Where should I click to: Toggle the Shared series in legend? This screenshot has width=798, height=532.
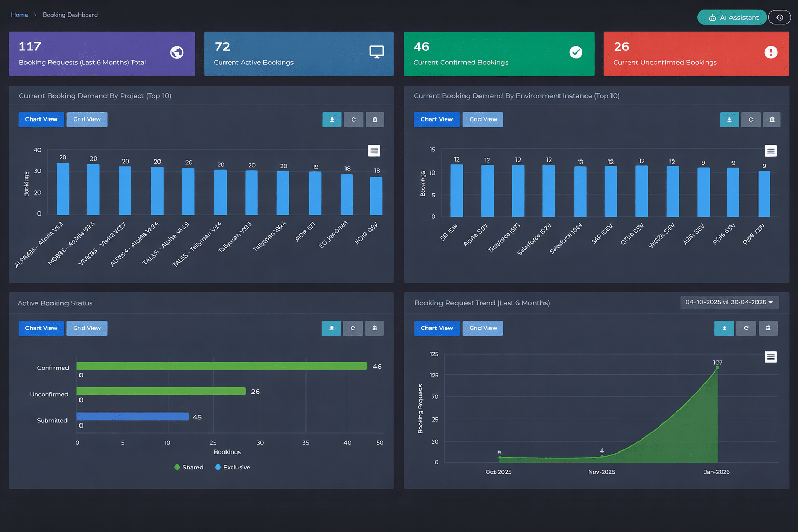(189, 467)
